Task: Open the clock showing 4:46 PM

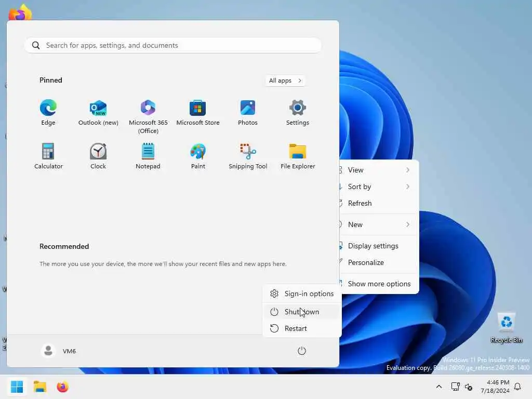Action: [x=495, y=387]
